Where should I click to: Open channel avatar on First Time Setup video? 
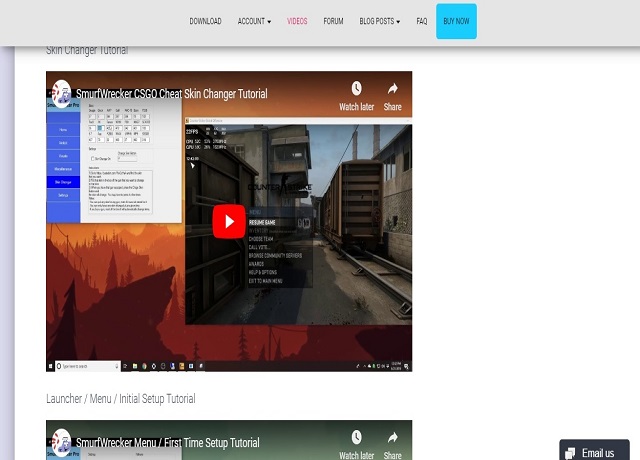point(62,442)
